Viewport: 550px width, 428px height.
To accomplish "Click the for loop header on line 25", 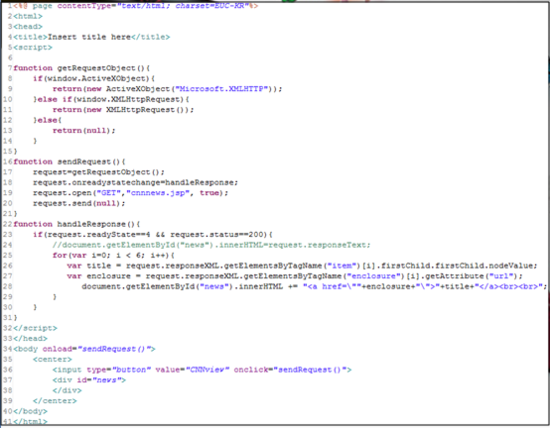I will [114, 255].
